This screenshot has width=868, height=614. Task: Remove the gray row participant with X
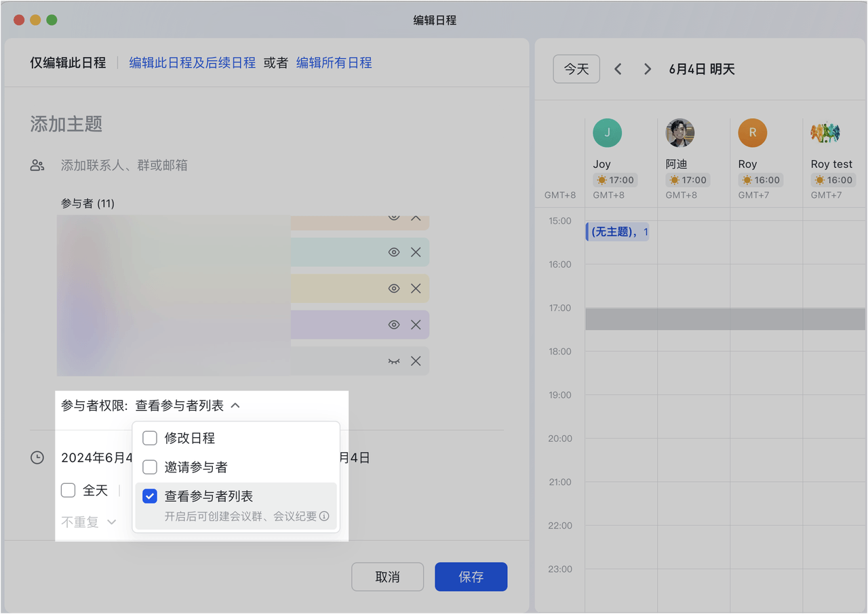click(x=416, y=361)
